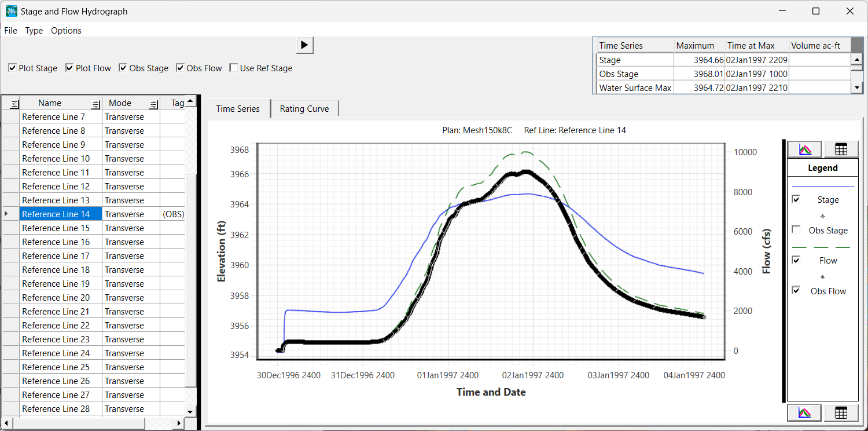
Task: Click the row-header options icon in table corner
Action: pos(14,104)
